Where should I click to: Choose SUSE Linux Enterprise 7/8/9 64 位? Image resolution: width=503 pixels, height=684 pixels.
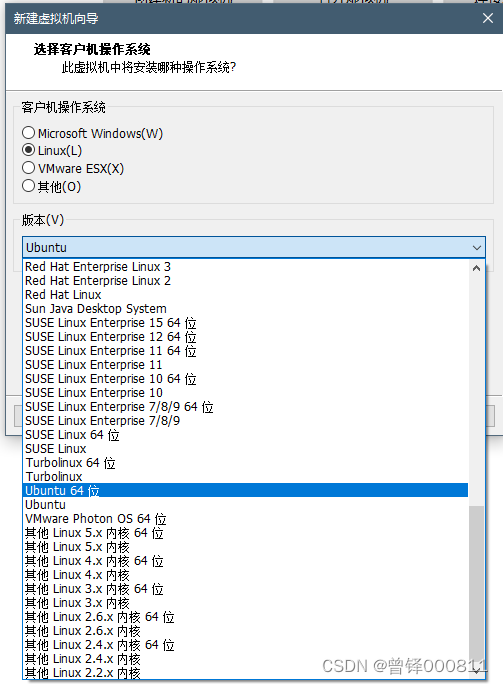245,407
